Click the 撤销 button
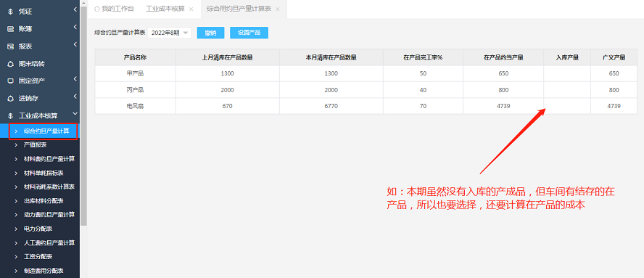Image resolution: width=644 pixels, height=278 pixels. pos(210,33)
